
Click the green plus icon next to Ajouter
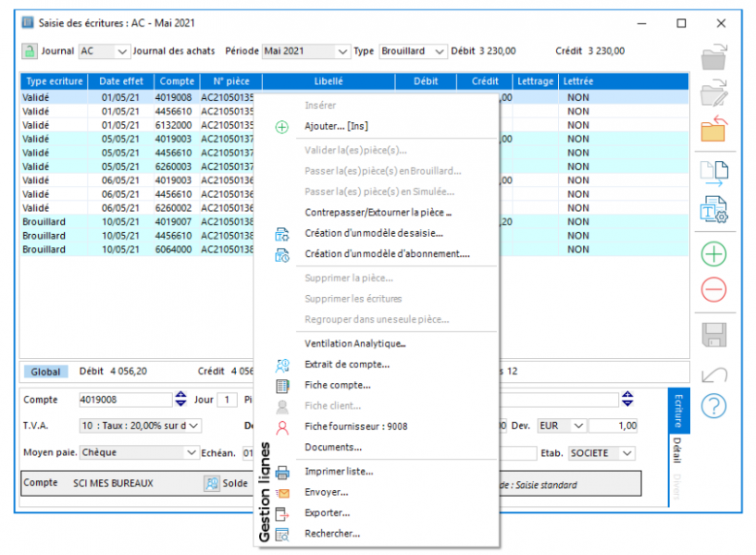click(282, 128)
